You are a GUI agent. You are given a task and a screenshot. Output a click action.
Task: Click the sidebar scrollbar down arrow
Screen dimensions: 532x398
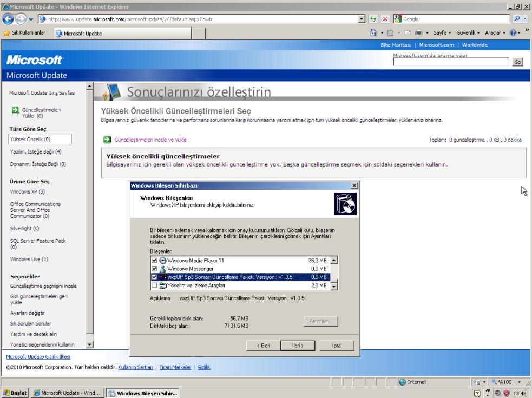click(x=90, y=344)
